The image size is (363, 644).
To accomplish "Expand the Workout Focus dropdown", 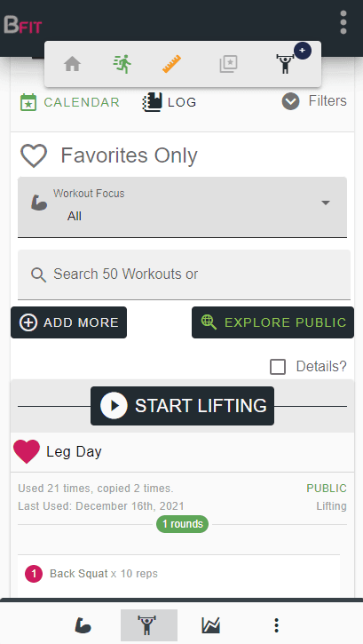I will (182, 207).
